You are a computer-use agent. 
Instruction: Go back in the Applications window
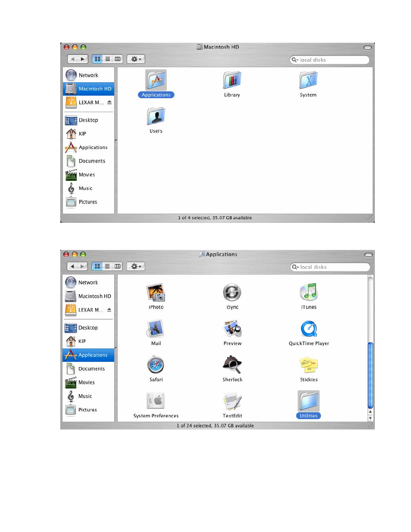click(x=72, y=267)
